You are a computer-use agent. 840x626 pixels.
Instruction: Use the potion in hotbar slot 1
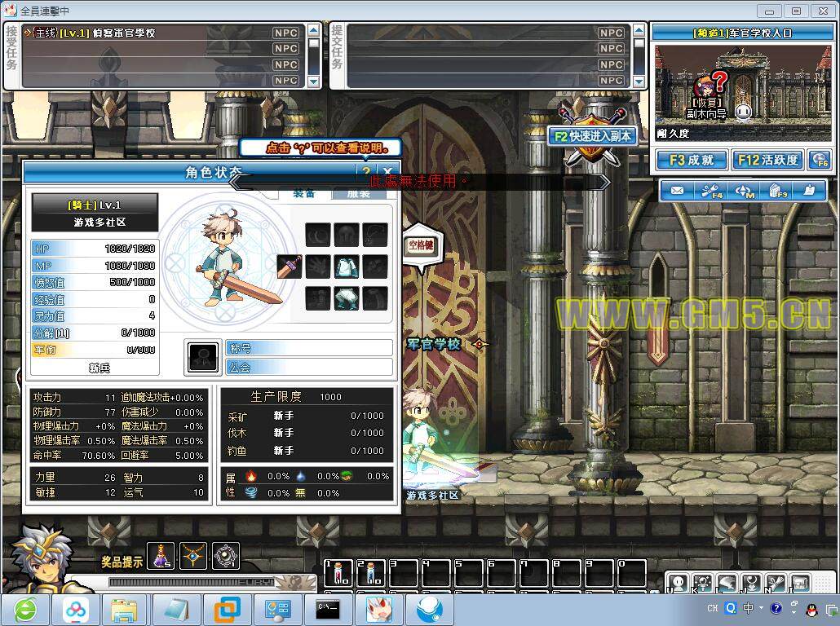click(x=338, y=573)
